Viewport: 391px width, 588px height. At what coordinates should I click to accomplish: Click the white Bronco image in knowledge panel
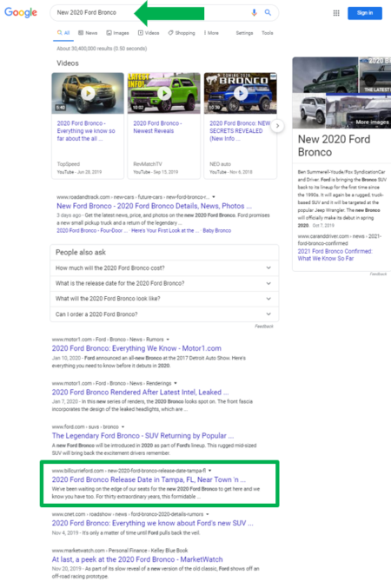[308, 111]
